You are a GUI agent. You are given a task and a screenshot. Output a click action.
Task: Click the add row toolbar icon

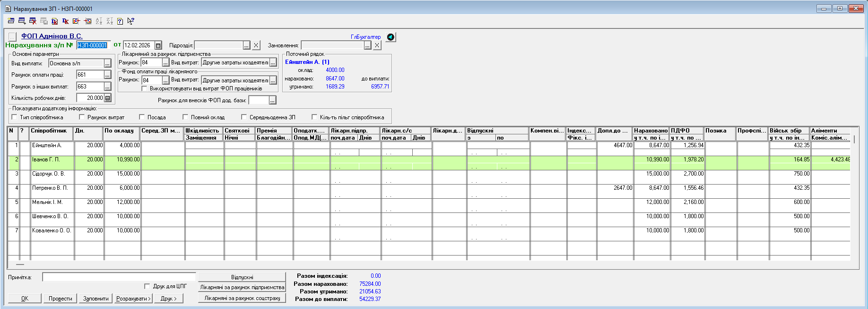[22, 21]
